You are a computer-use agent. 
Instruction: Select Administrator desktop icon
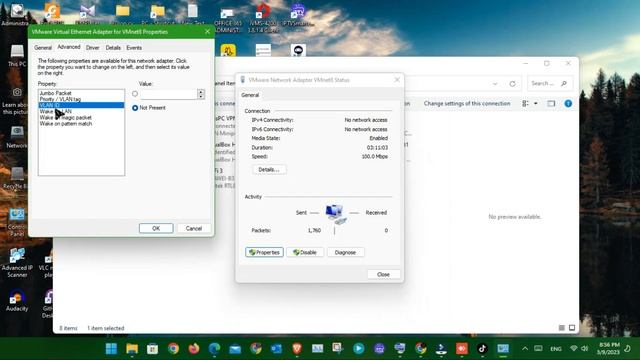16,15
